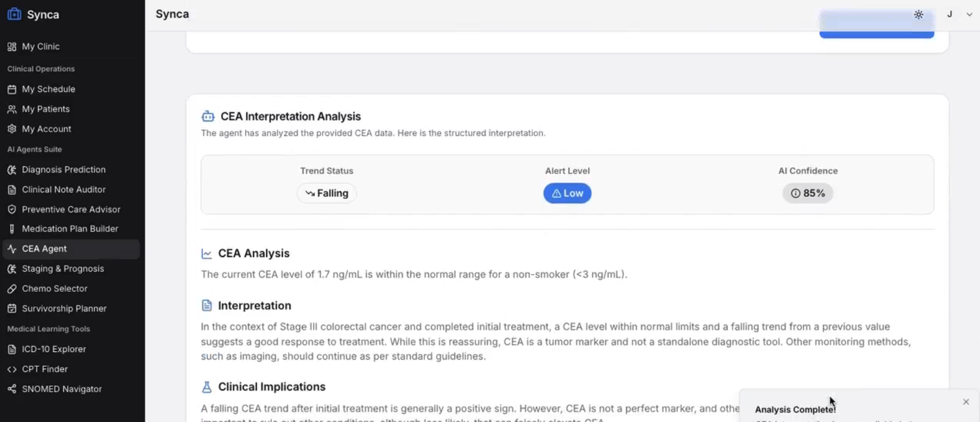Click the Survivorship Planner calendar icon
The image size is (980, 422).
12,309
